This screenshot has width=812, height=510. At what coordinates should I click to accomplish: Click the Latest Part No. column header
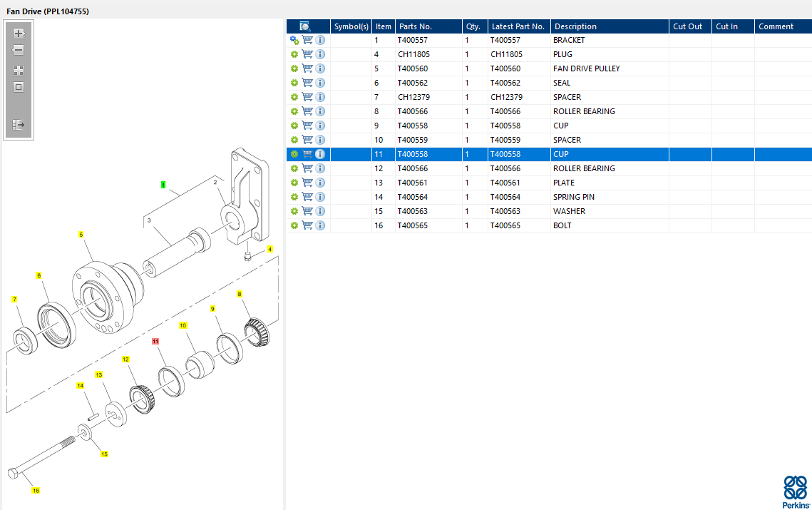(518, 26)
